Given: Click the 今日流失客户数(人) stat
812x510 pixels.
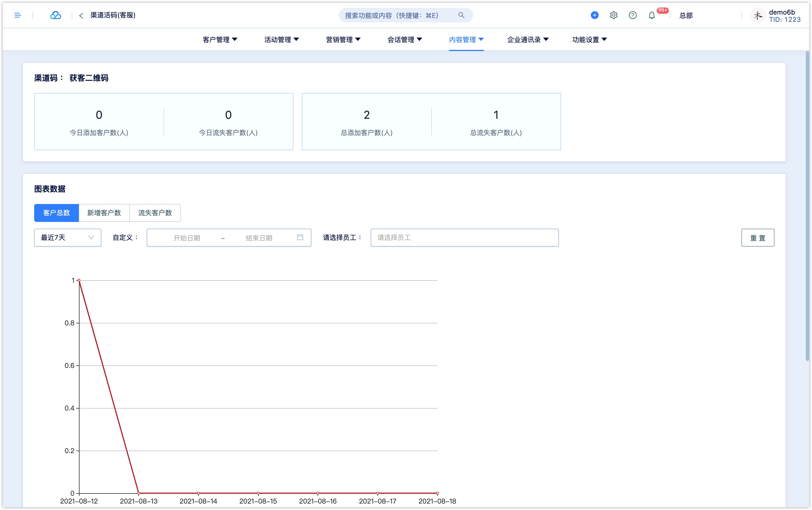Looking at the screenshot, I should tap(228, 133).
